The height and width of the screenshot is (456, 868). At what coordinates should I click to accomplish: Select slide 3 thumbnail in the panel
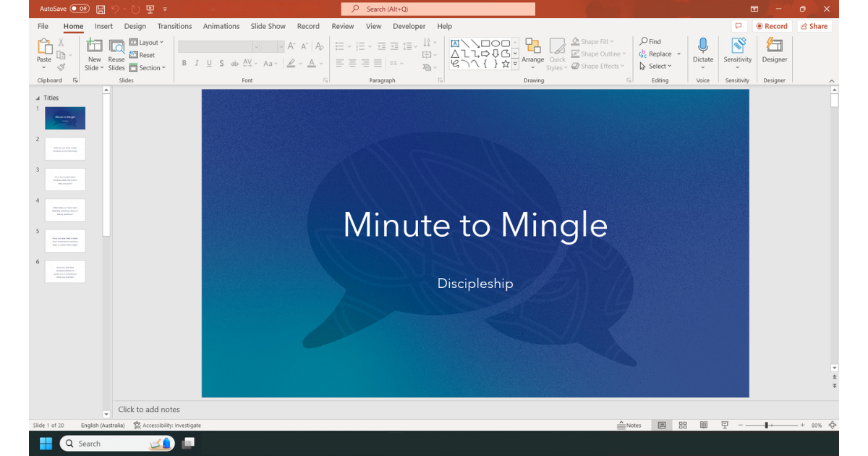(x=65, y=180)
